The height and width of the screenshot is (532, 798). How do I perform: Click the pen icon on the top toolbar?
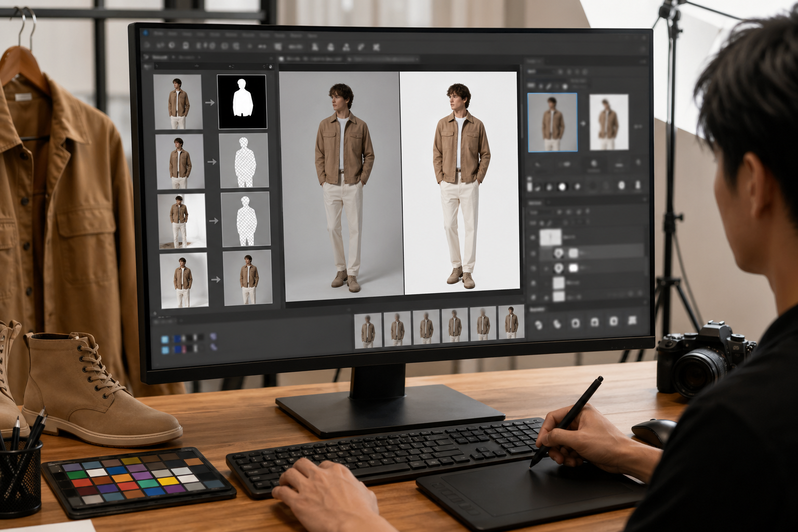click(361, 46)
